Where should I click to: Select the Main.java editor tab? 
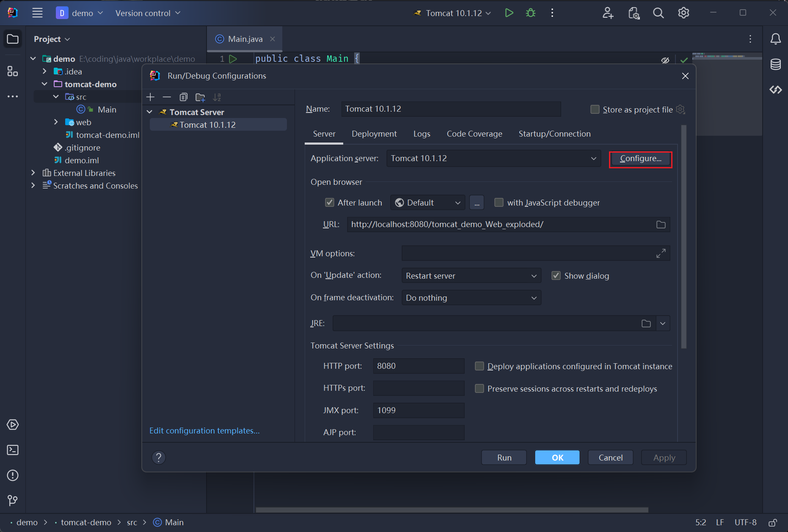coord(245,39)
